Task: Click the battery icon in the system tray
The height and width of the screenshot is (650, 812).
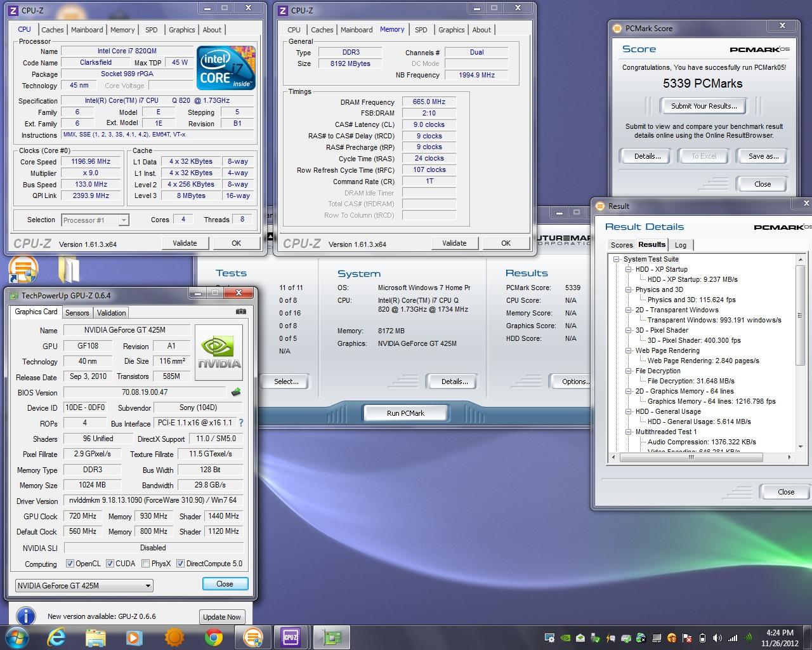Action: (702, 638)
